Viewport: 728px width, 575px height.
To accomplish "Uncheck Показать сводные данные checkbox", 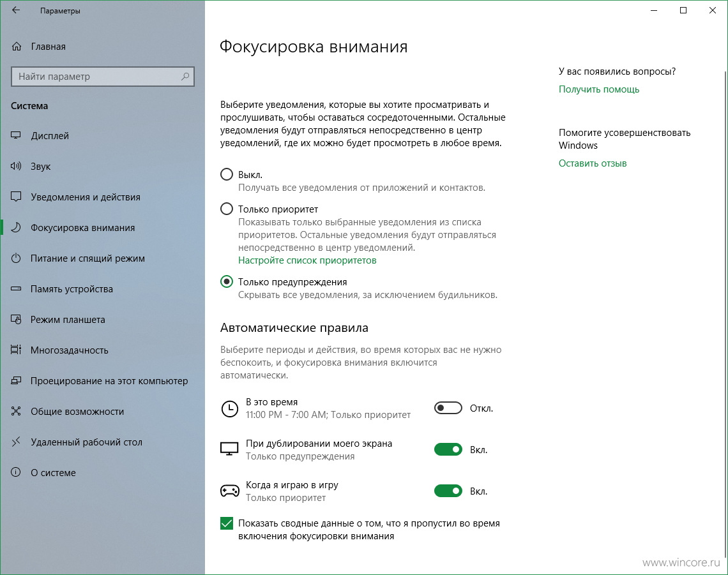I will 227,523.
